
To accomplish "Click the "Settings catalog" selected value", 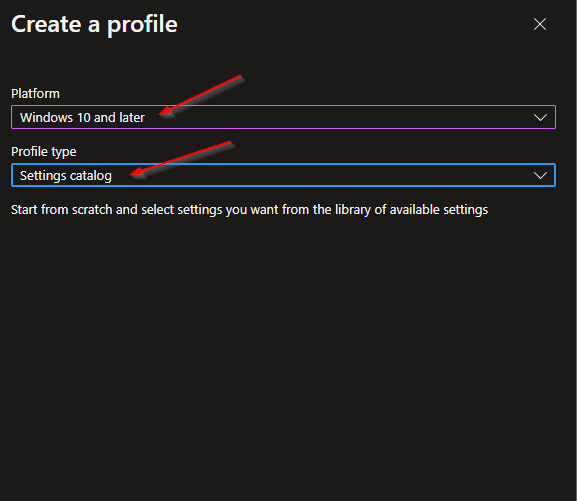I will click(x=66, y=176).
